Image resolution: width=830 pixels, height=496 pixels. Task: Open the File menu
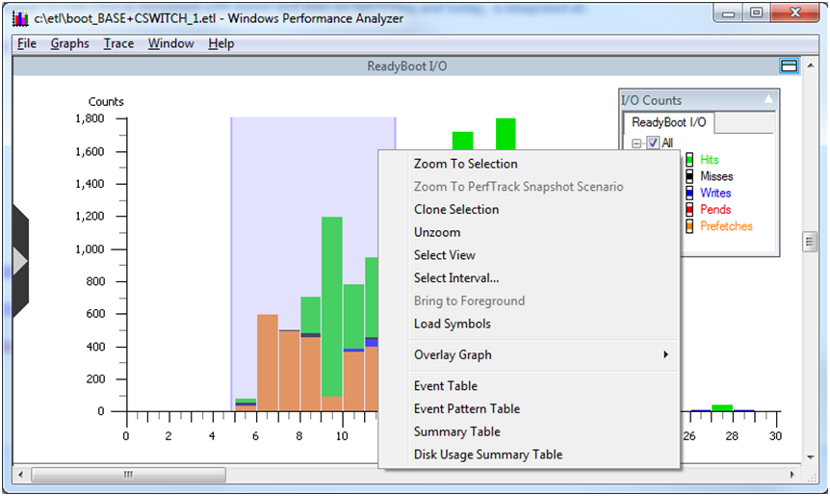pyautogui.click(x=26, y=43)
